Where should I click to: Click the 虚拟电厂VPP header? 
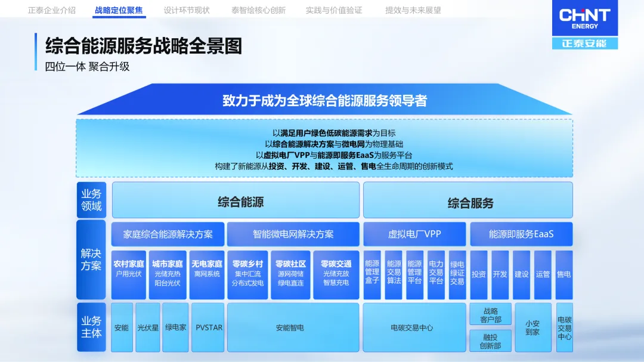pyautogui.click(x=414, y=234)
